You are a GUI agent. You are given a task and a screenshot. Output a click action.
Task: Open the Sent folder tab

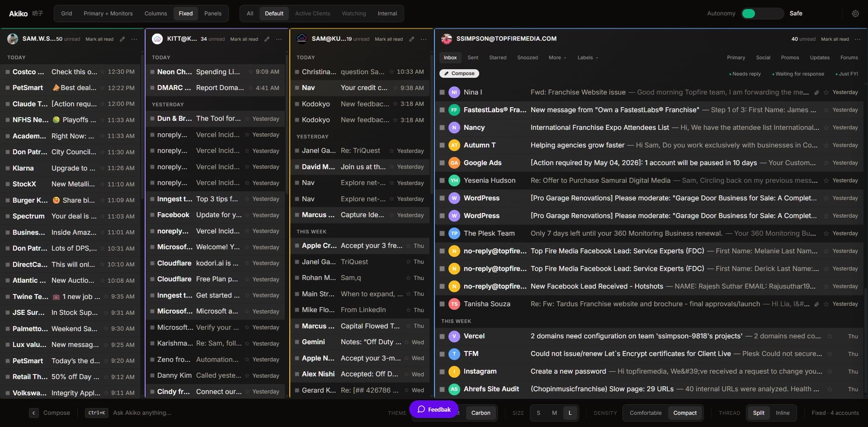[x=473, y=57]
